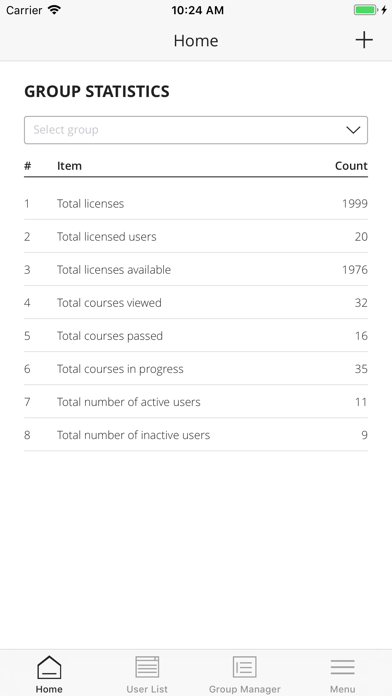Open the User List tab icon
This screenshot has height=696, width=392.
click(x=147, y=667)
